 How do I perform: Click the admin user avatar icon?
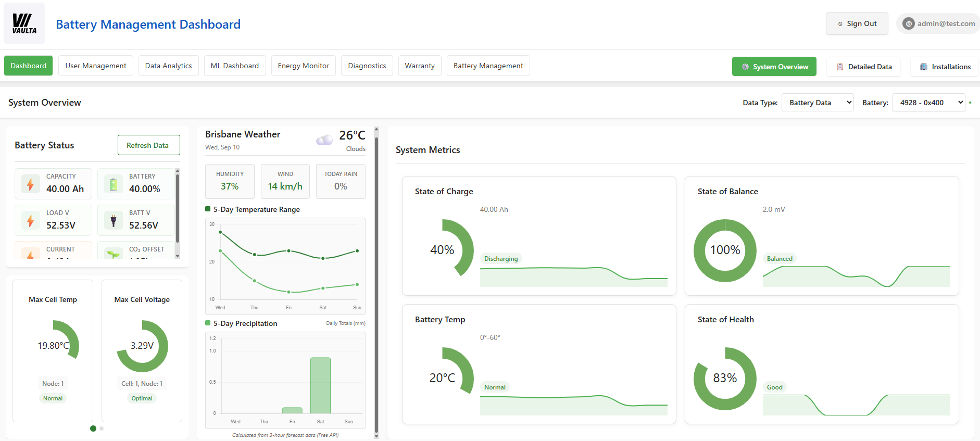[x=909, y=23]
